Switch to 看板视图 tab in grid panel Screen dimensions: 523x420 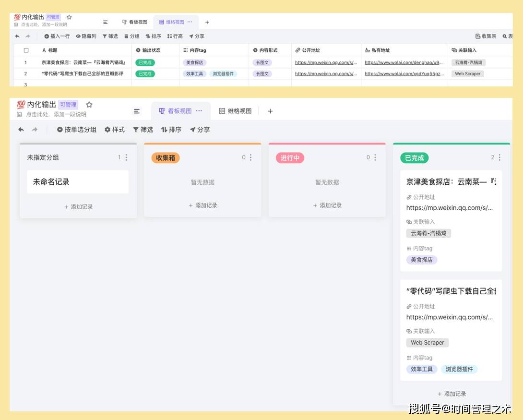135,22
